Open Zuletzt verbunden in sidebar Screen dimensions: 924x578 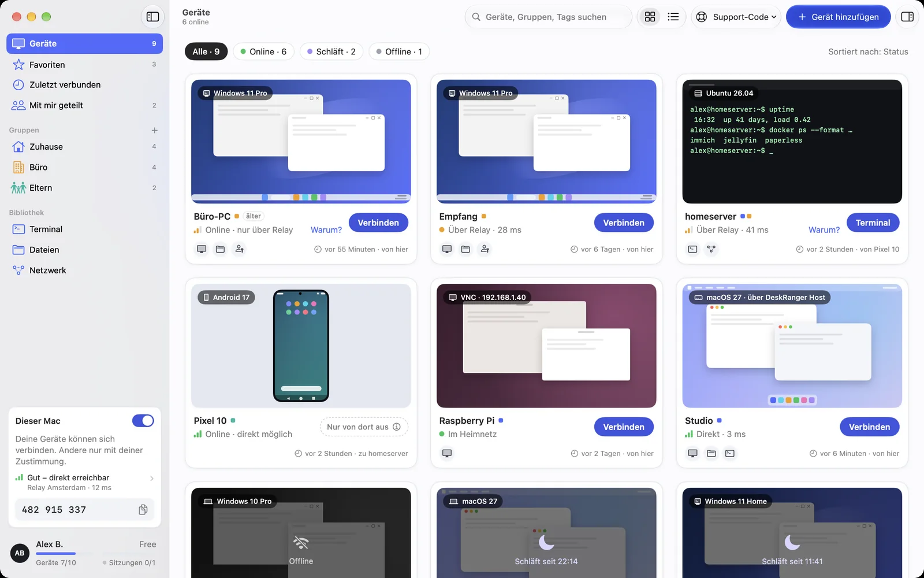[84, 85]
